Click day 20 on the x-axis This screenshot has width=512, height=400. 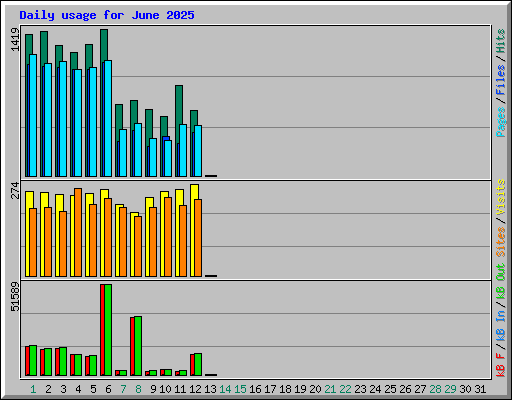click(x=315, y=389)
